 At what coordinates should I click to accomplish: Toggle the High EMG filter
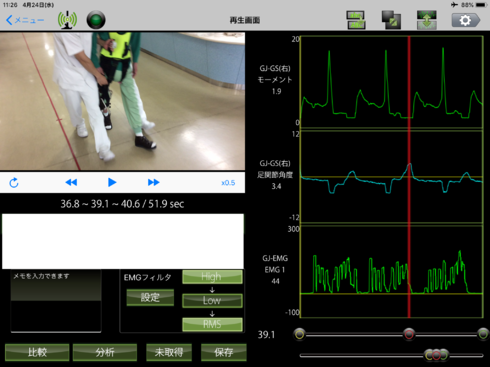212,277
